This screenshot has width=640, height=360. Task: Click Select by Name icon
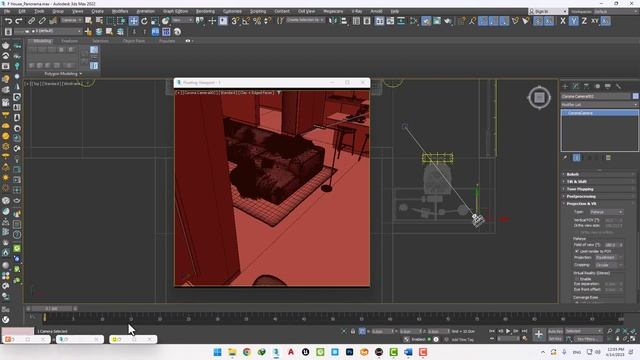(99, 20)
